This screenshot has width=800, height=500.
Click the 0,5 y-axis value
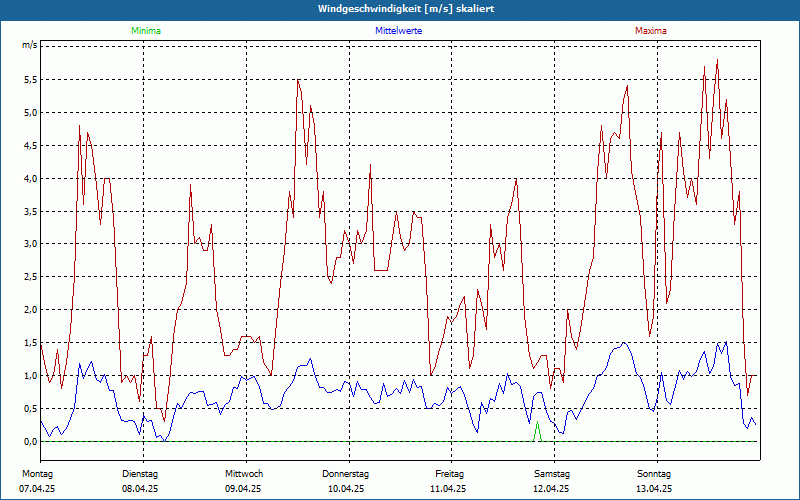[x=31, y=409]
